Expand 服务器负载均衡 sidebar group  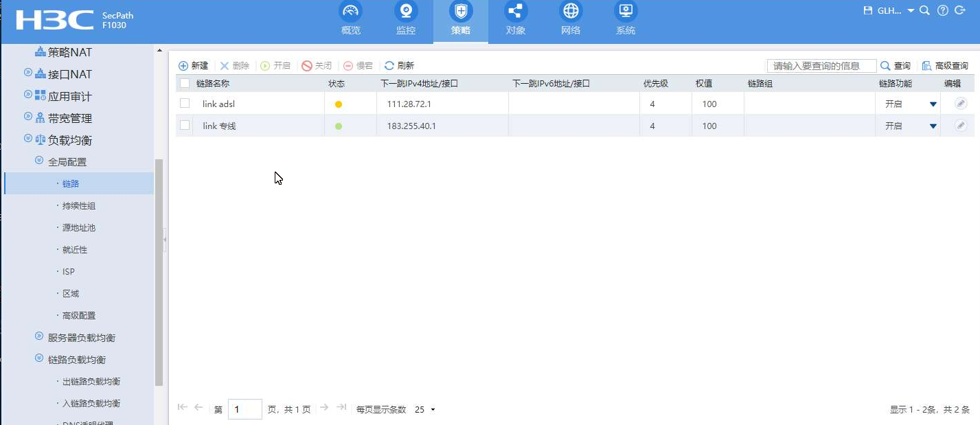(39, 336)
